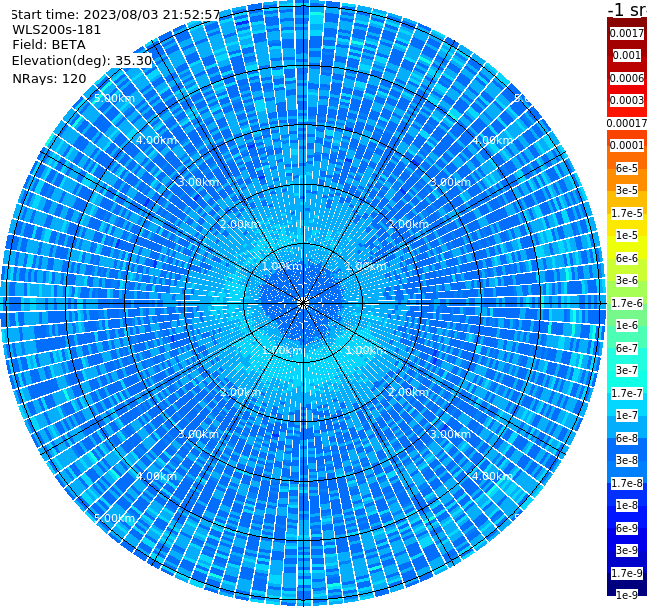This screenshot has height=607, width=647.
Task: Click the colorbar units title '-1 sr'
Action: coord(627,9)
